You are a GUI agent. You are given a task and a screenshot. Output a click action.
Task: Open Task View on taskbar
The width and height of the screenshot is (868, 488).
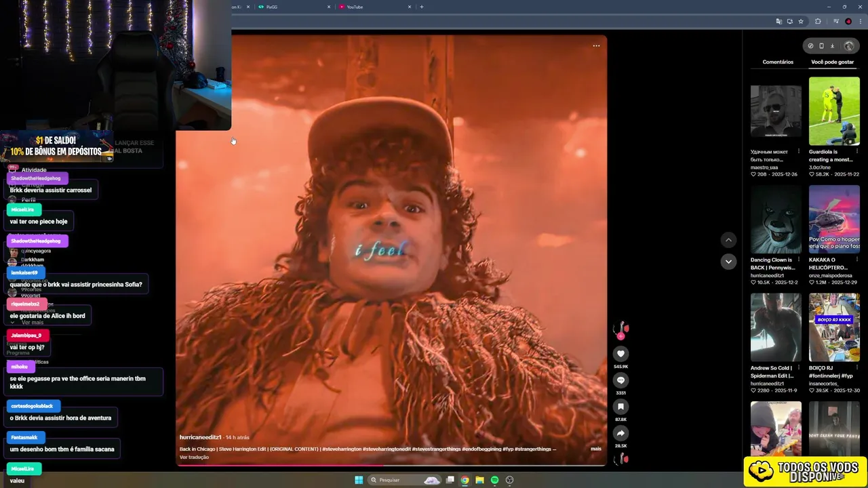click(450, 480)
